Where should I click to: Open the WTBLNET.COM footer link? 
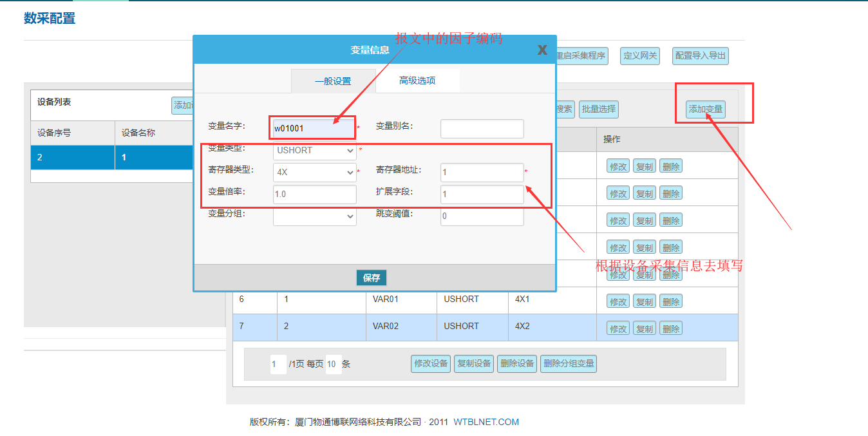(486, 422)
